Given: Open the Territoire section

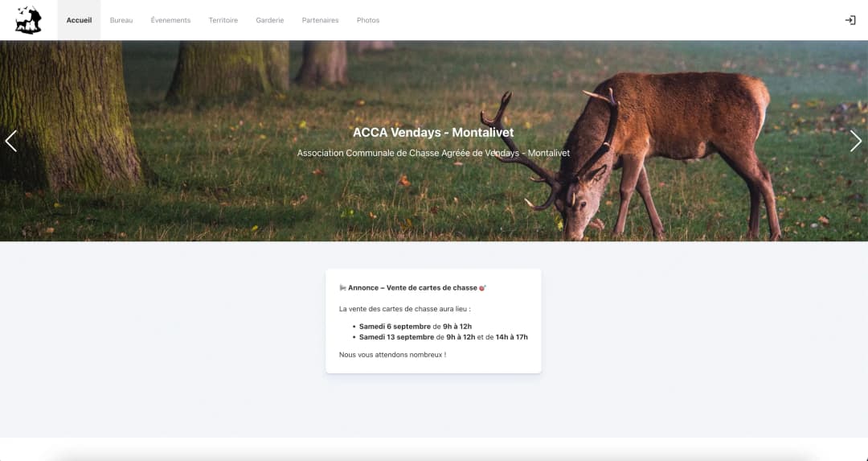Looking at the screenshot, I should [223, 20].
